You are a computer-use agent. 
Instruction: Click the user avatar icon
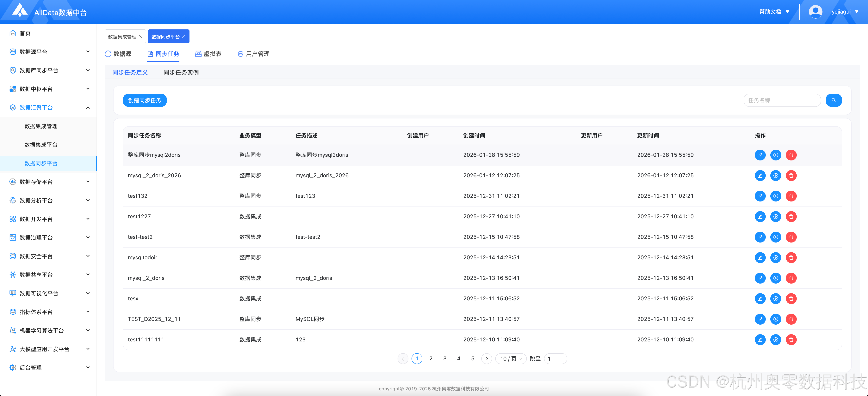click(x=815, y=12)
